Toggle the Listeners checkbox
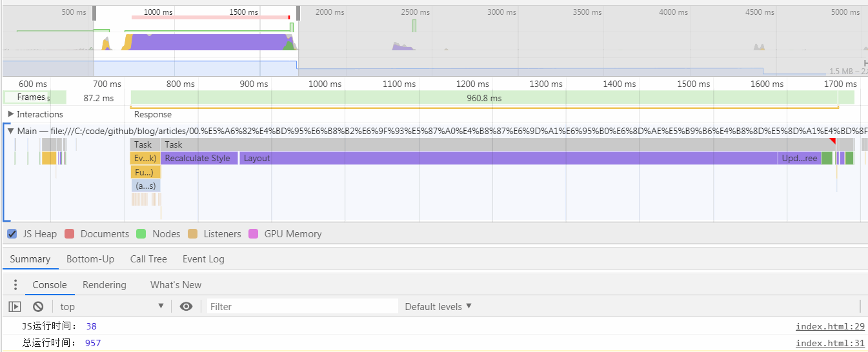868x352 pixels. [192, 233]
